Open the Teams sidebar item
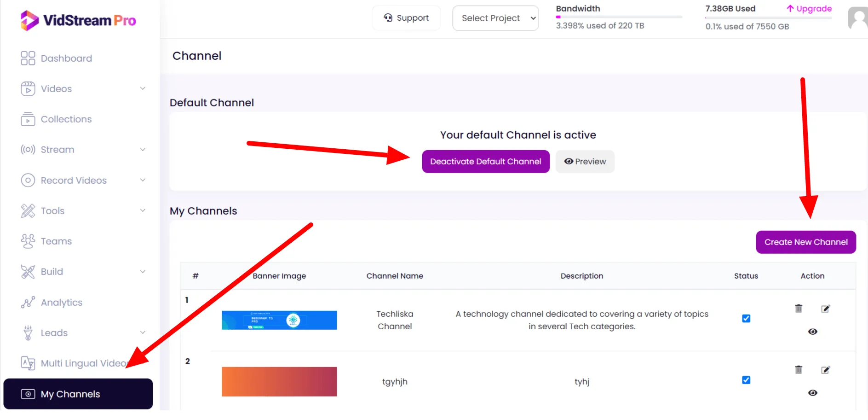Viewport: 868px width, 420px height. (56, 241)
